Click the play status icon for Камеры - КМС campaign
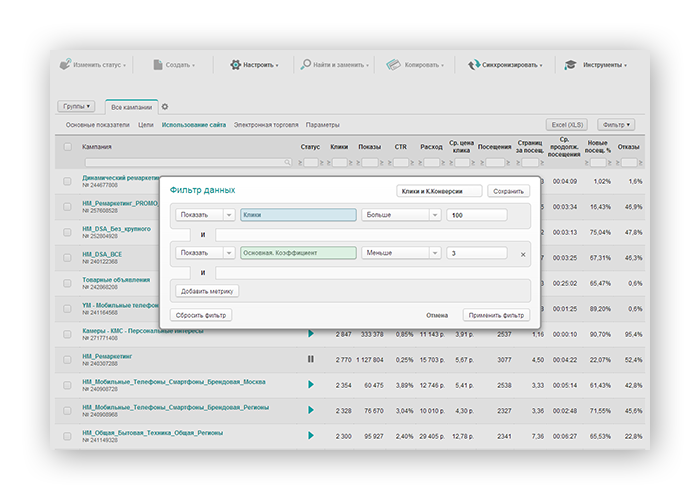Image resolution: width=700 pixels, height=500 pixels. pyautogui.click(x=310, y=333)
